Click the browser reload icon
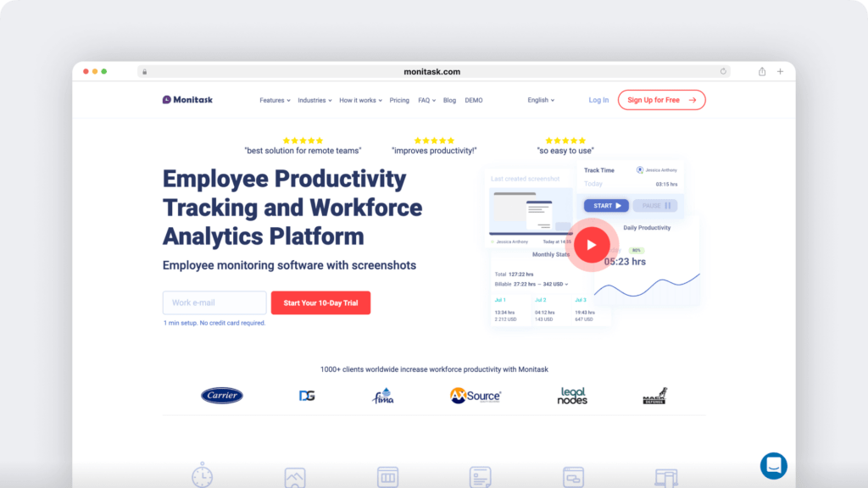This screenshot has height=488, width=868. coord(723,72)
